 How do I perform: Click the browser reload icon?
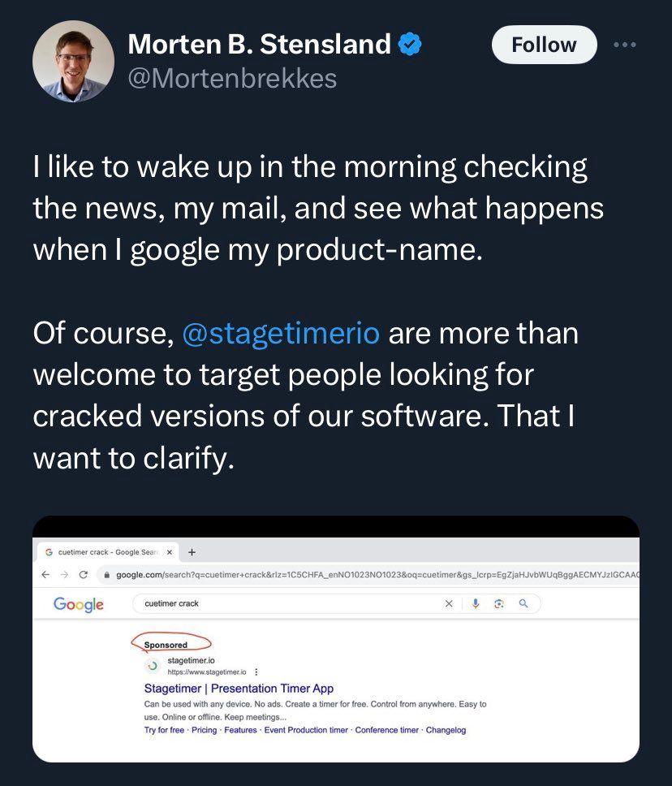[84, 574]
